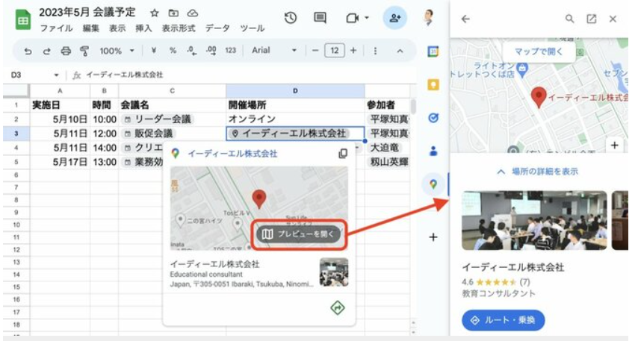644x341 pixels.
Task: Increase font size with plus button
Action: pyautogui.click(x=353, y=51)
